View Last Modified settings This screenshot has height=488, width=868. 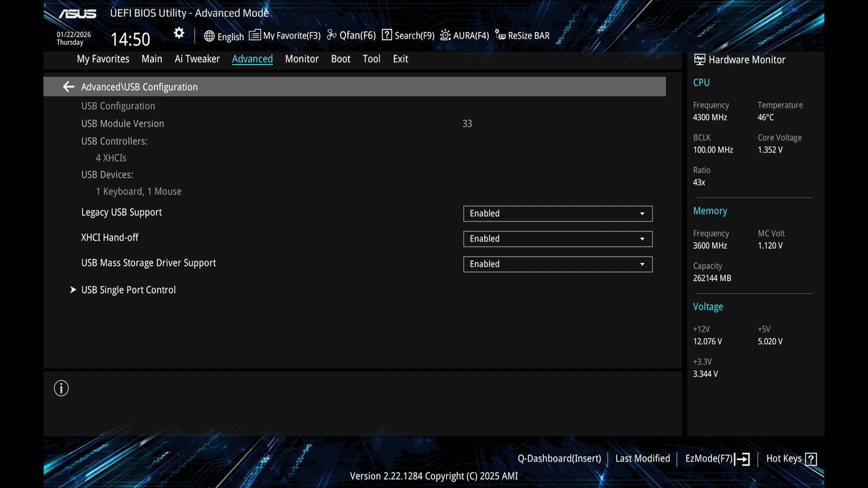(x=642, y=458)
